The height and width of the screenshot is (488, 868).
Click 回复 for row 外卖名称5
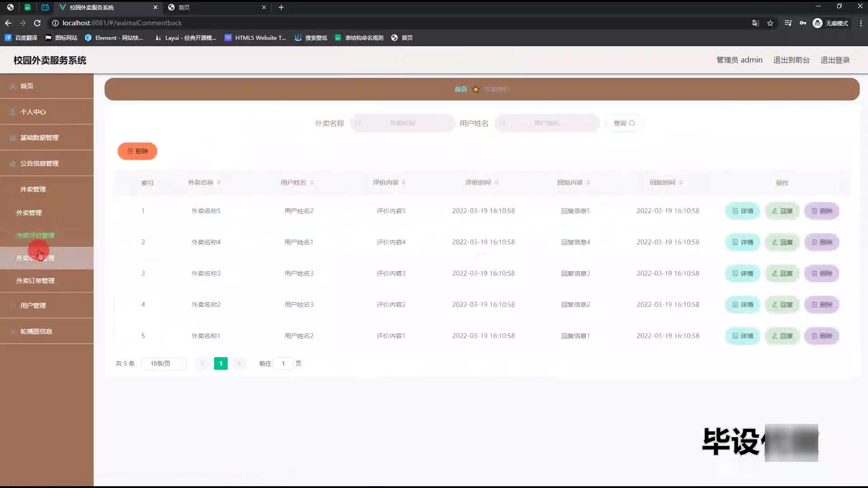783,211
